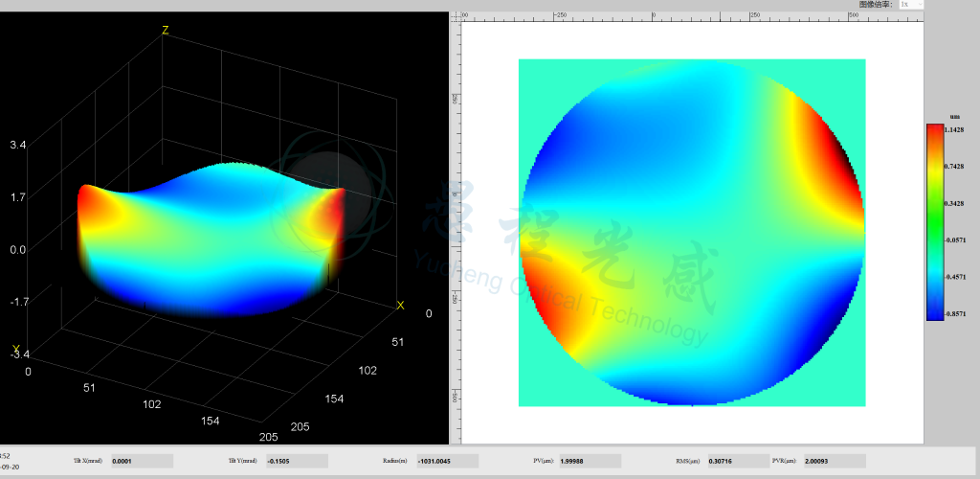Click the PV(μm) value field 1.99988
980x479 pixels.
pos(590,462)
